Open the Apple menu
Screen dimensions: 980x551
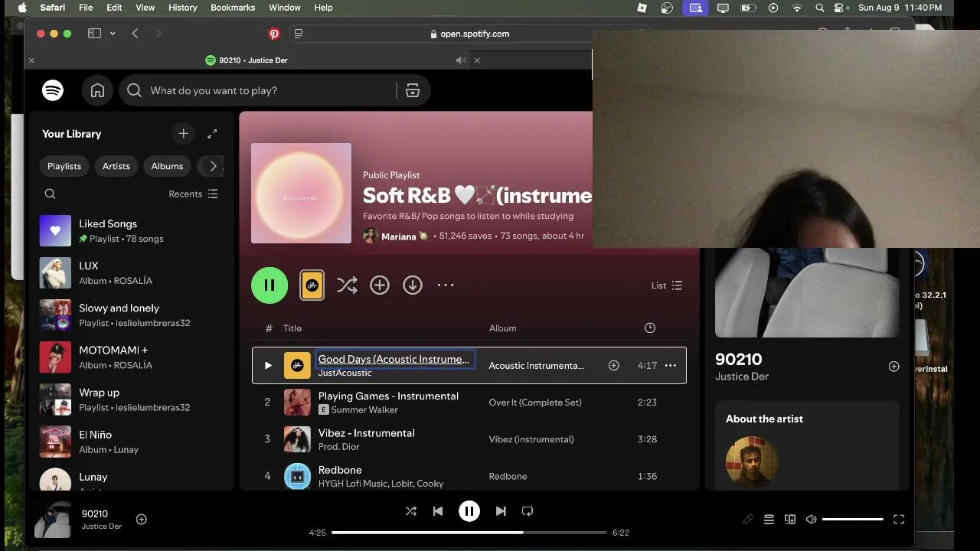tap(23, 8)
